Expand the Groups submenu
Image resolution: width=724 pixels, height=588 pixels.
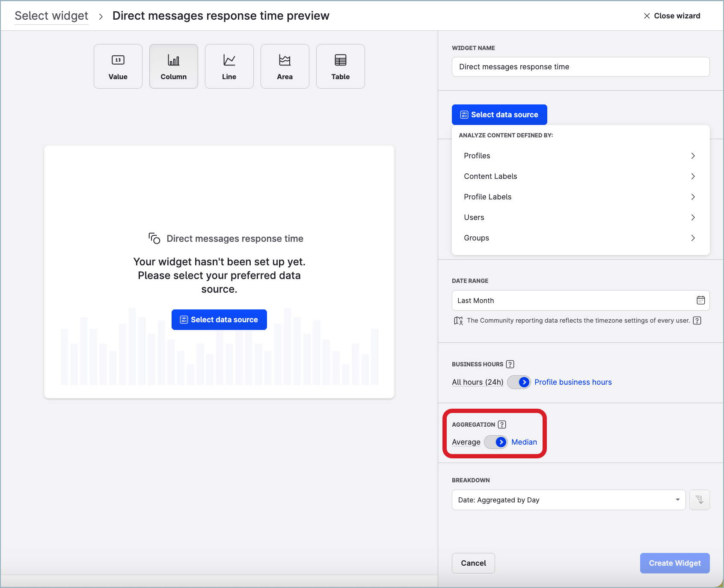[x=580, y=238]
